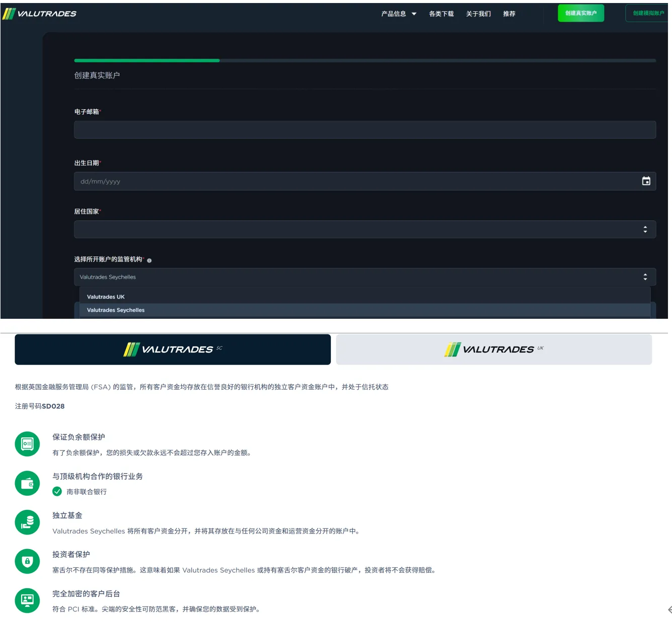The image size is (672, 629).
Task: Click the 保证负余额保护 heading
Action: pyautogui.click(x=79, y=437)
